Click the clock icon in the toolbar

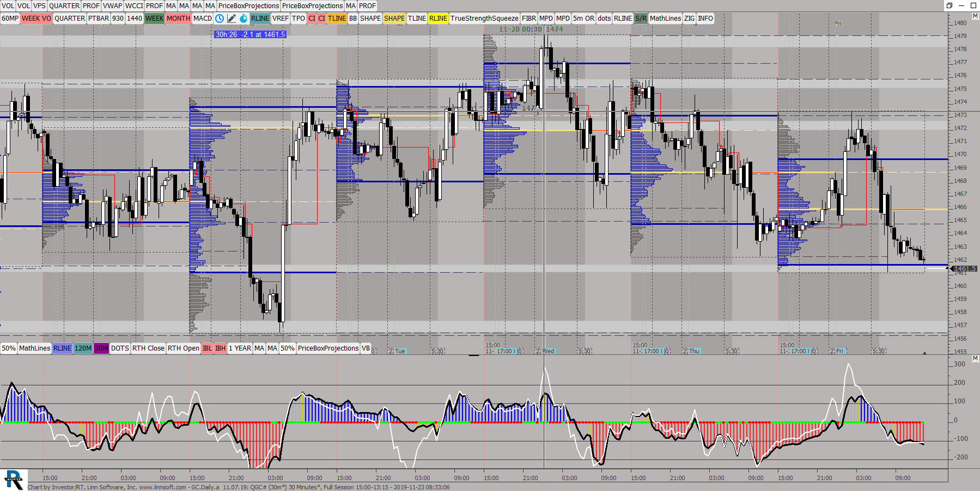[220, 19]
